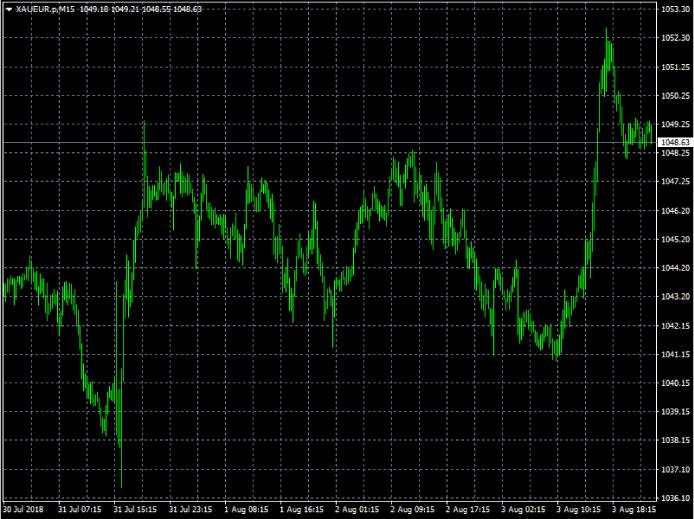The width and height of the screenshot is (694, 519).
Task: Click the 31 Jul 15:15 time label
Action: [134, 509]
